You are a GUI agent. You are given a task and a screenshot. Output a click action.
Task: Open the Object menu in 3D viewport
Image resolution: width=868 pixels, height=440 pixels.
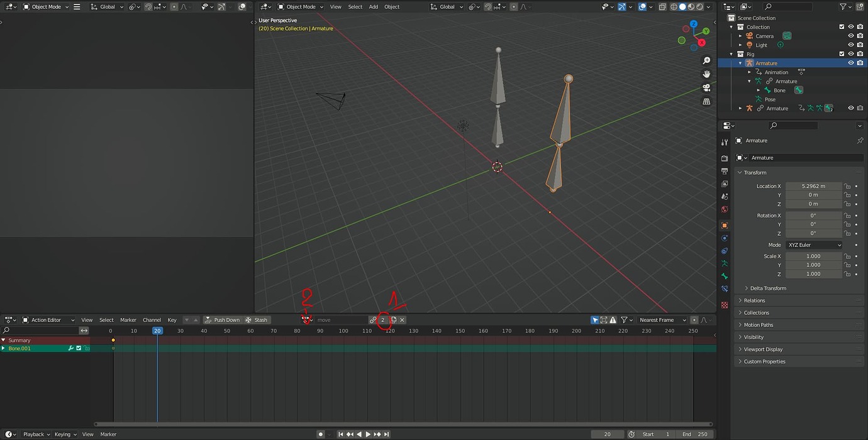tap(392, 6)
